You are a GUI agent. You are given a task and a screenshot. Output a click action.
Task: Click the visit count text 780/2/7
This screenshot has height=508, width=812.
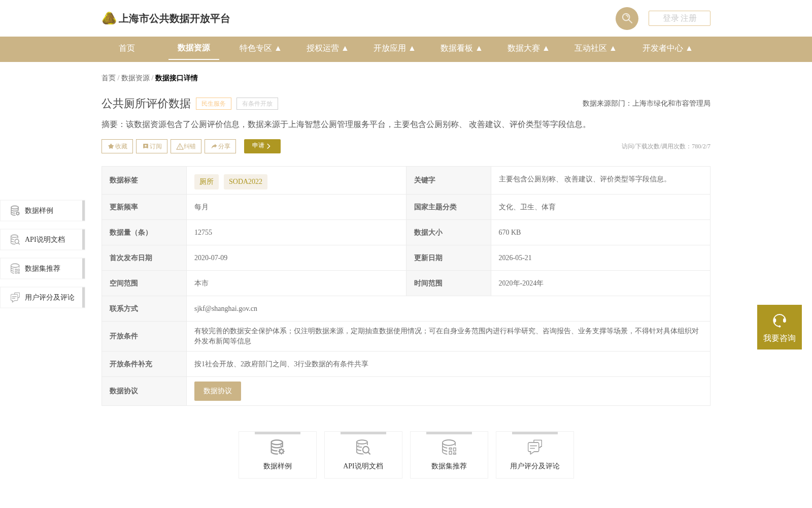point(701,146)
